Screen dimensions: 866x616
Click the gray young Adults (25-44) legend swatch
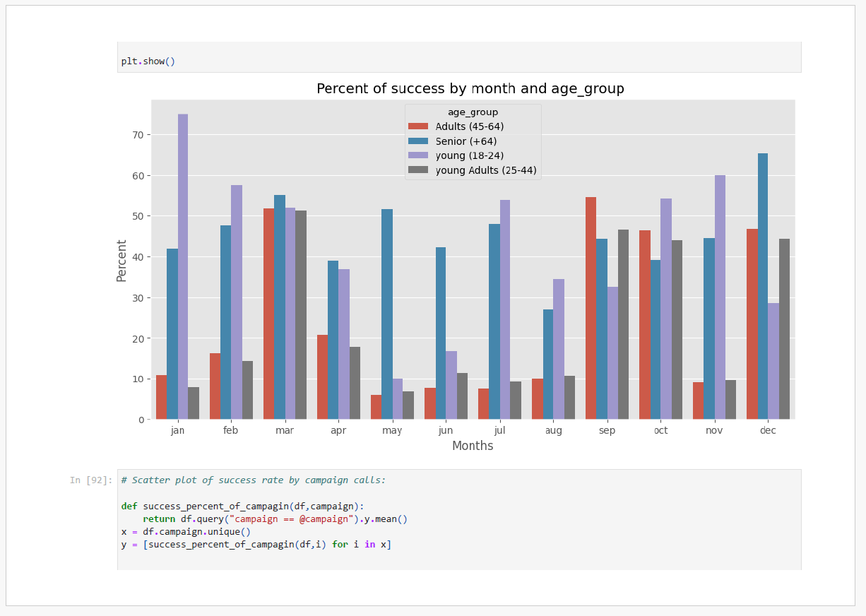418,170
